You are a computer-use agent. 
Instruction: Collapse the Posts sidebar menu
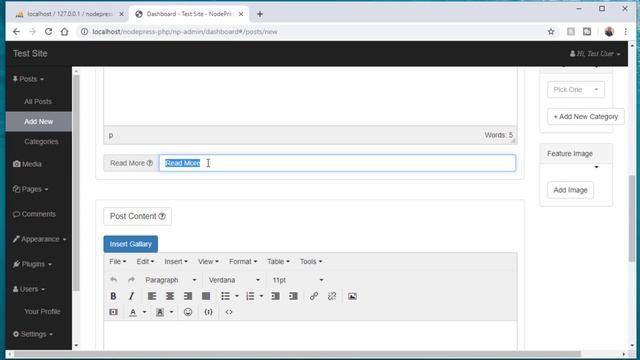[28, 79]
